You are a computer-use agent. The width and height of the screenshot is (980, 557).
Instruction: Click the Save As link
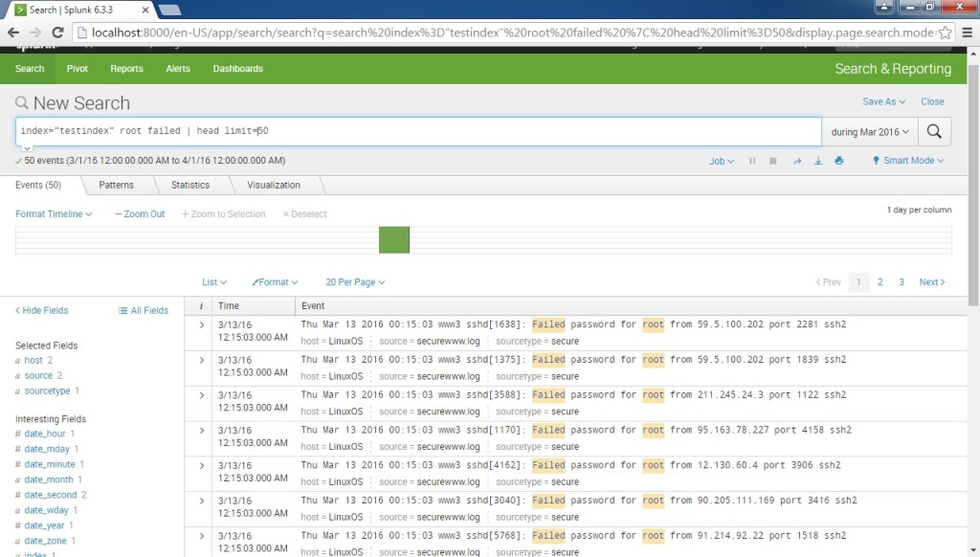pyautogui.click(x=880, y=101)
